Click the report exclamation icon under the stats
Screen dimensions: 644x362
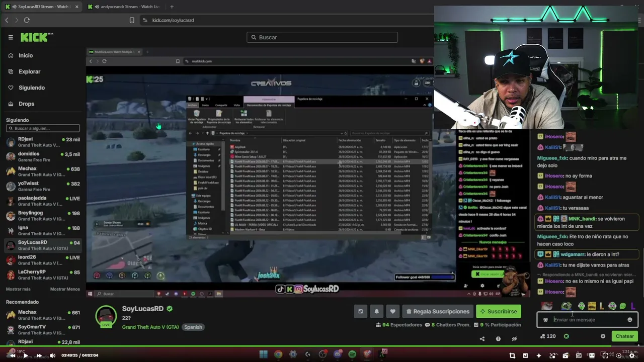[x=498, y=339]
